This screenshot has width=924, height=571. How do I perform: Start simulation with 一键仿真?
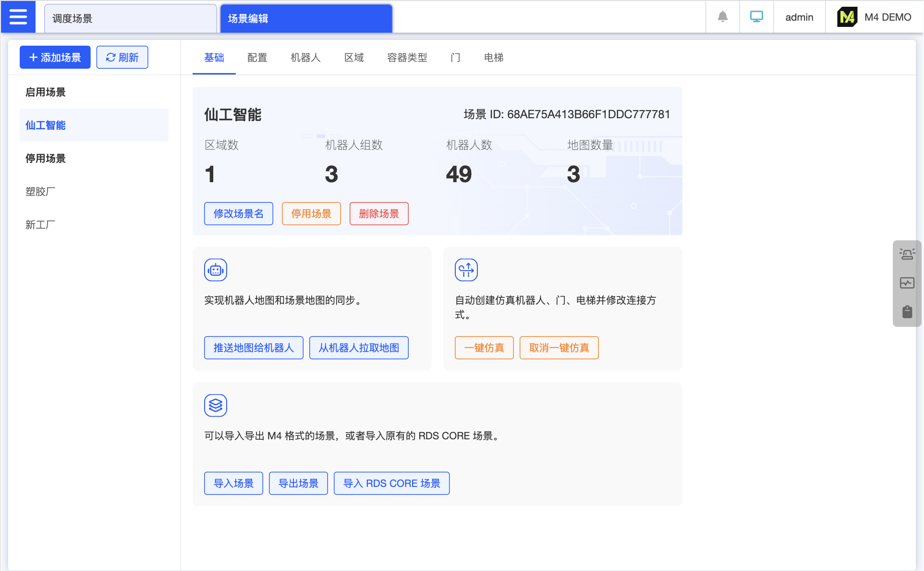(484, 348)
